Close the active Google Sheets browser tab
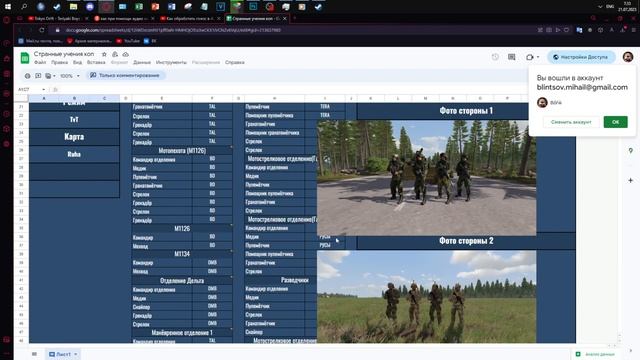The width and height of the screenshot is (640, 360). click(285, 18)
